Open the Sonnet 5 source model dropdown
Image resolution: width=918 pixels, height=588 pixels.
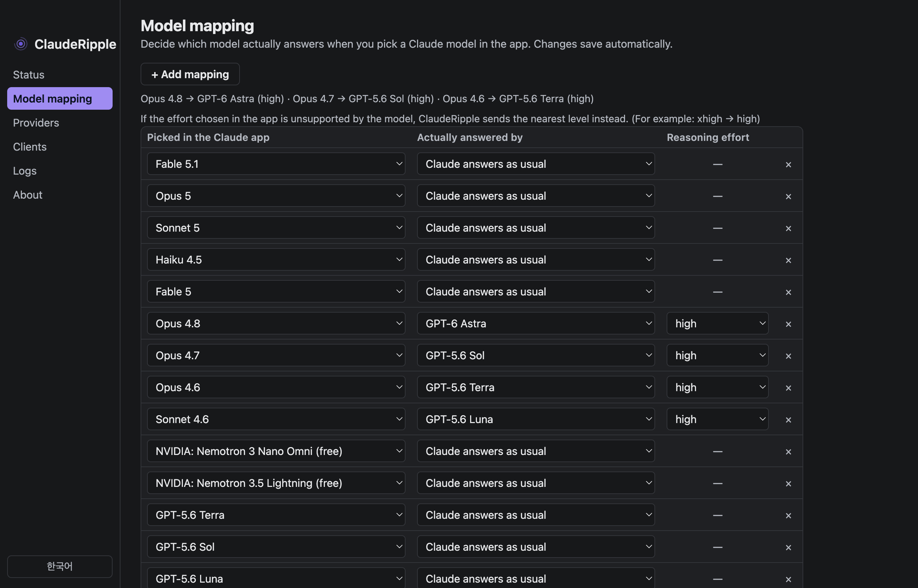(x=276, y=228)
